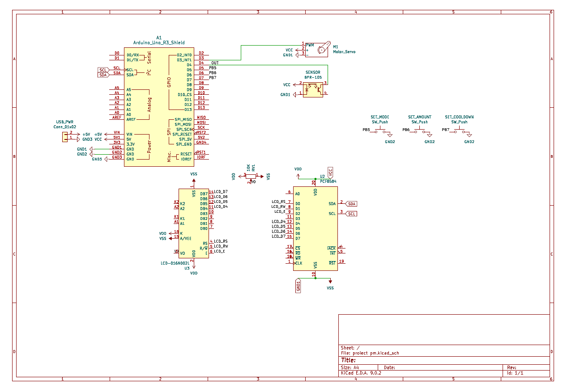Viewport: 563px width, 392px height.
Task: Click the file name proiect pm.kicad_sch text
Action: (370, 353)
